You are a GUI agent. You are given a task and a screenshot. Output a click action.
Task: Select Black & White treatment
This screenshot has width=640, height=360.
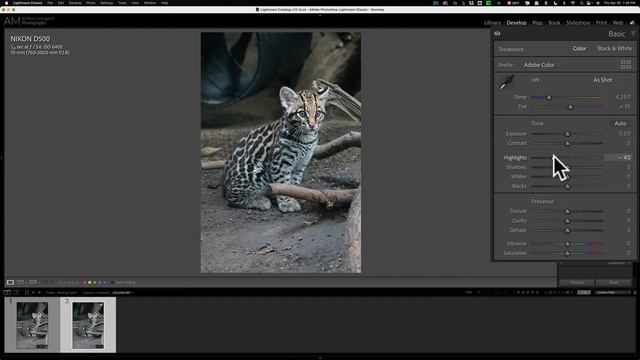[614, 49]
